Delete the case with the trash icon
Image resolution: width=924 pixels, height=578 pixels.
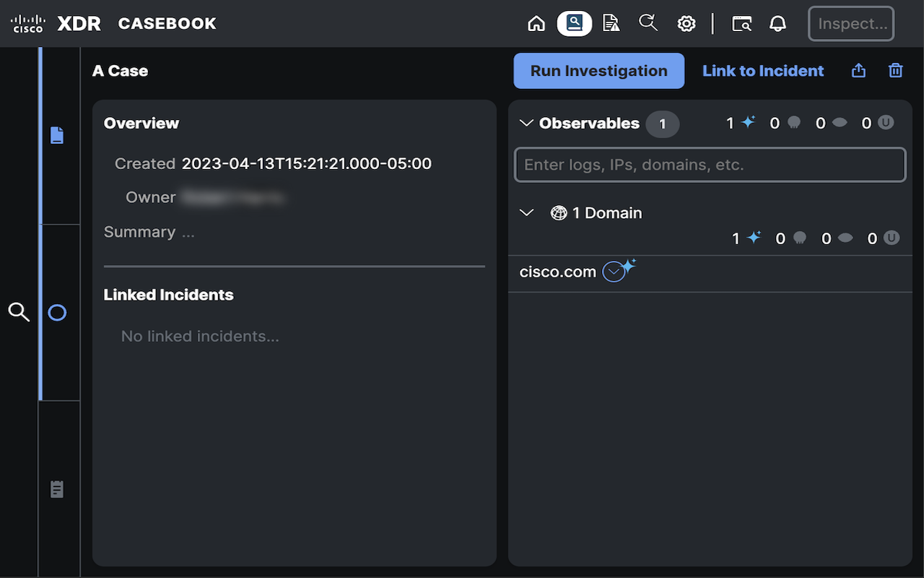pyautogui.click(x=896, y=70)
